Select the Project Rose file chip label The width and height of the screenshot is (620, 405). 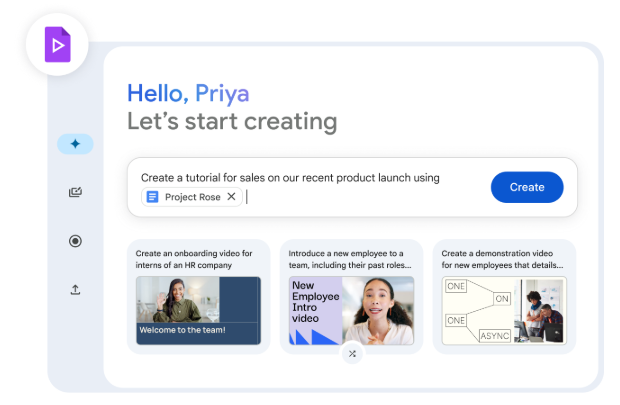194,197
